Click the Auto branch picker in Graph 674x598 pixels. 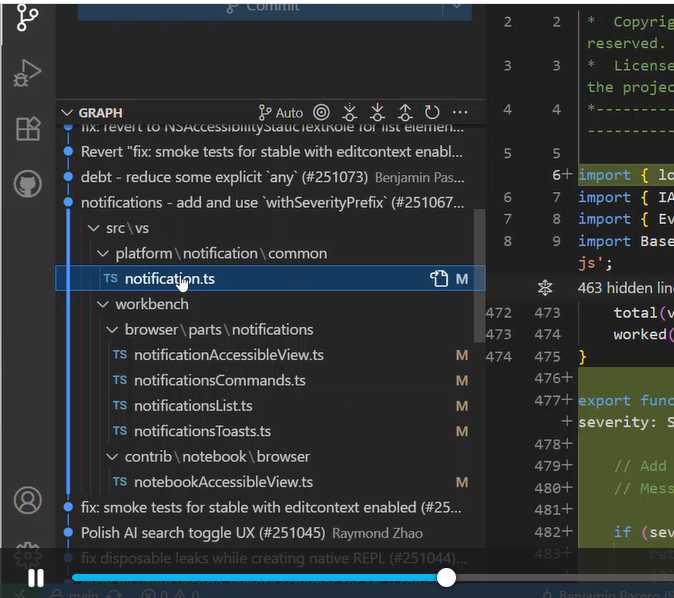(x=281, y=113)
